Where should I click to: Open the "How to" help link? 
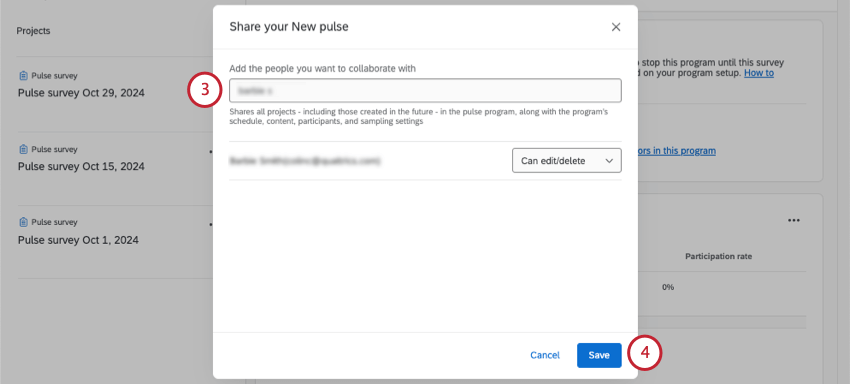[759, 73]
